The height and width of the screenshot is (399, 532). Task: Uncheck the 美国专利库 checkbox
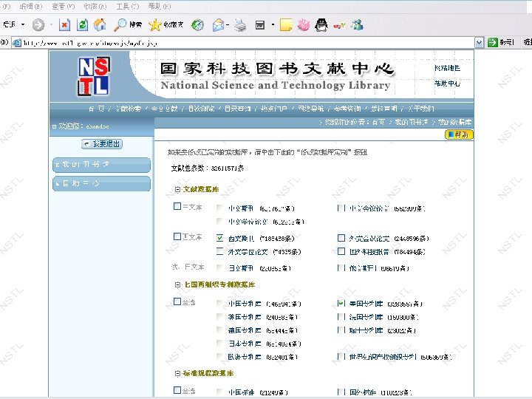[x=341, y=304]
